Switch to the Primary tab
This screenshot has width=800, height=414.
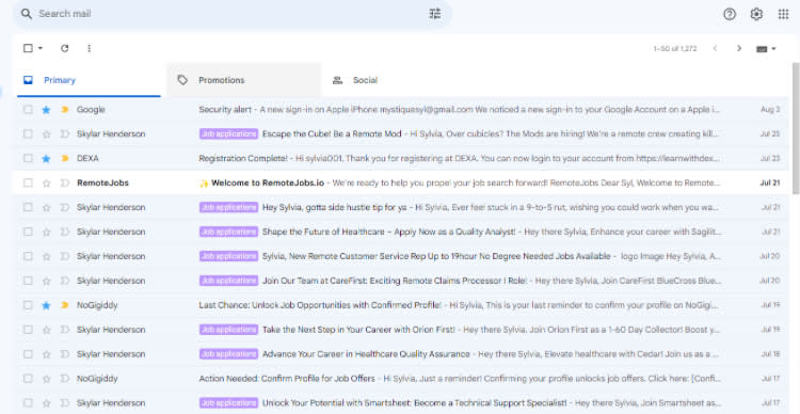click(x=89, y=80)
